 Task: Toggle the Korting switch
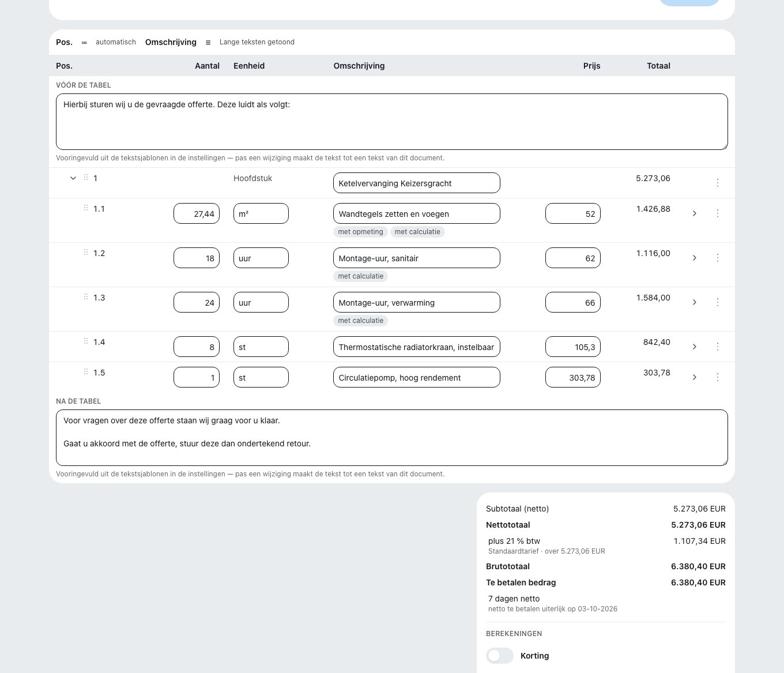(x=500, y=656)
